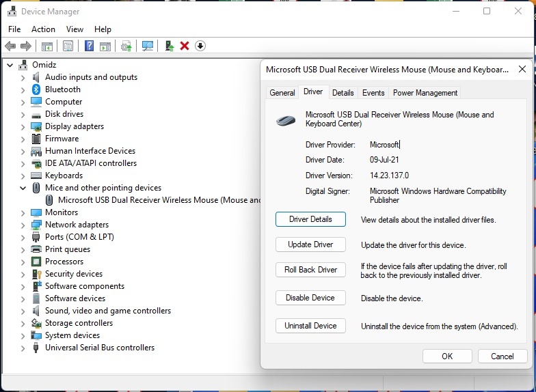Select Sound, video and game controllers
This screenshot has height=392, width=536.
point(108,311)
